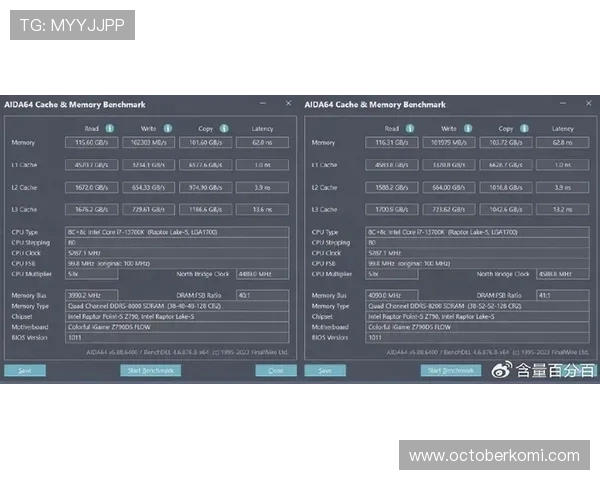600x480 pixels.
Task: Click CPU Type field in left window
Action: click(177, 232)
